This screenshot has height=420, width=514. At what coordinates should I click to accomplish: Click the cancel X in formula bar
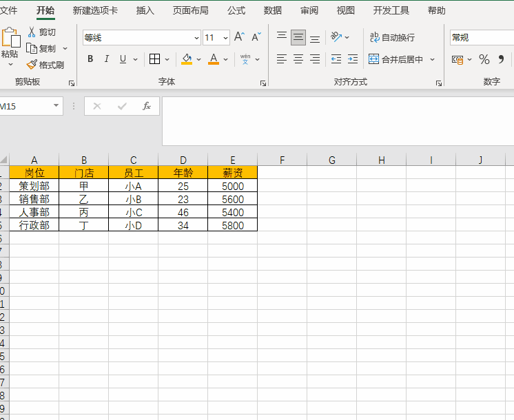(x=97, y=106)
